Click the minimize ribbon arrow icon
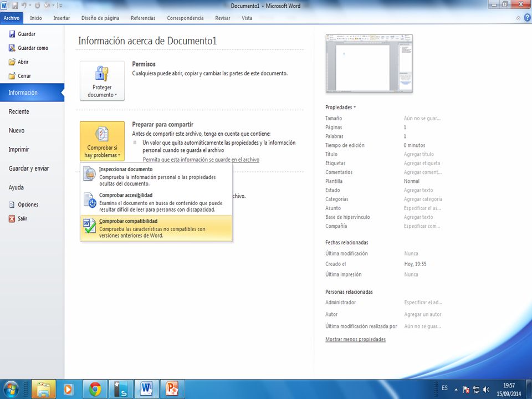Screen dimensions: 532x399 [519, 18]
